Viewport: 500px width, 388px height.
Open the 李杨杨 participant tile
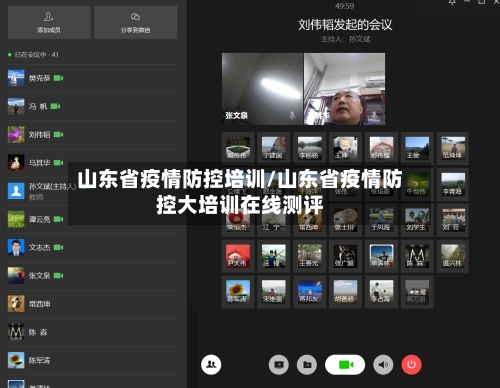[310, 148]
